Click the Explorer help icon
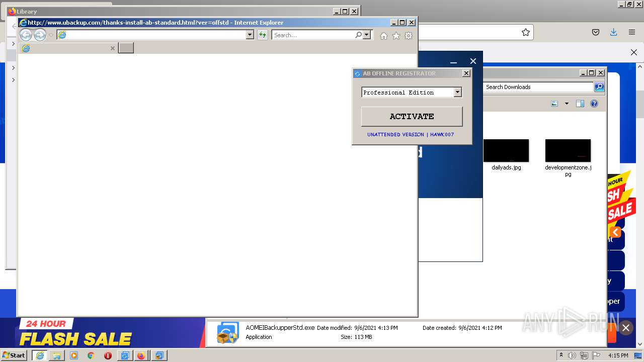Screen dimensions: 644x362 (594, 104)
